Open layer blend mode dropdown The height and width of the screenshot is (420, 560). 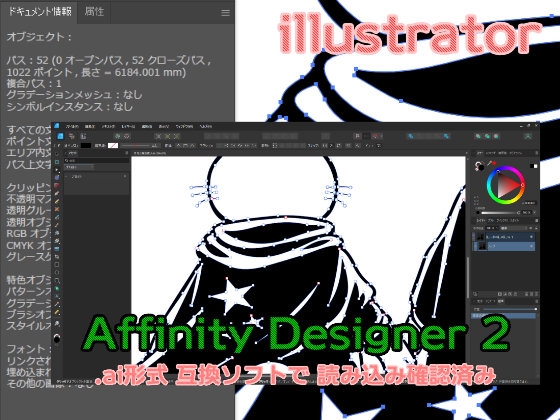pos(513,228)
